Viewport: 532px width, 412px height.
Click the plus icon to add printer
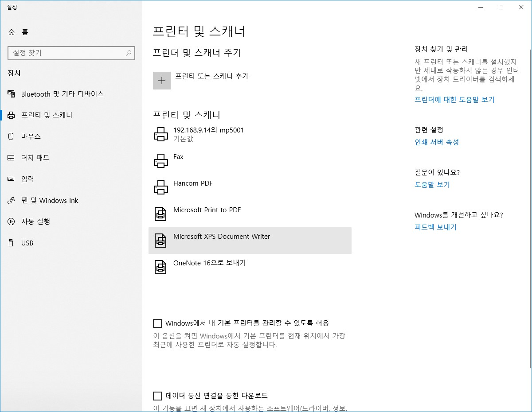[x=162, y=81]
